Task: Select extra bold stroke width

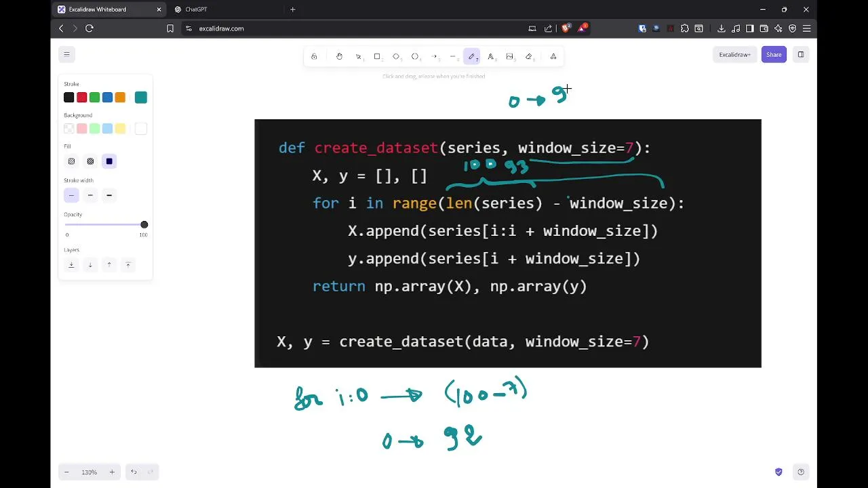Action: click(109, 195)
